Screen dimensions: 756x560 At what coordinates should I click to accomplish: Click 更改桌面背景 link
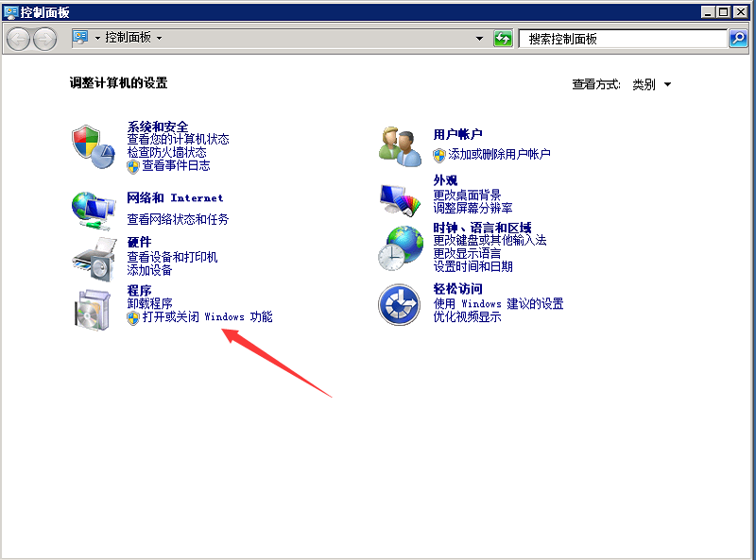coord(467,195)
